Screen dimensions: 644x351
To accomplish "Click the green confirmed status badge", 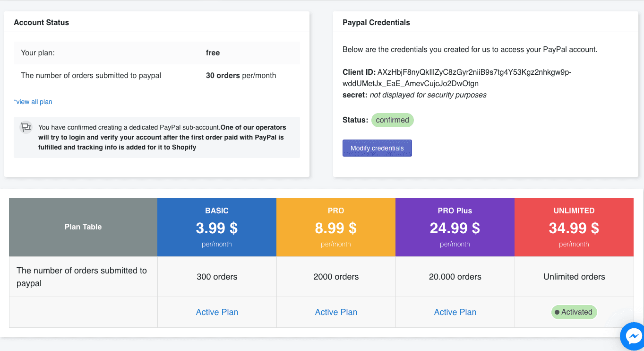I will (x=392, y=120).
